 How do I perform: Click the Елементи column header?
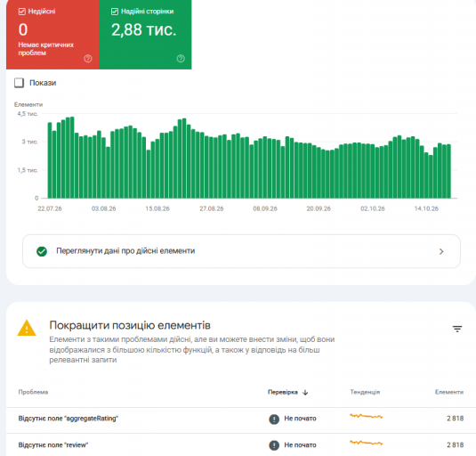(x=449, y=392)
